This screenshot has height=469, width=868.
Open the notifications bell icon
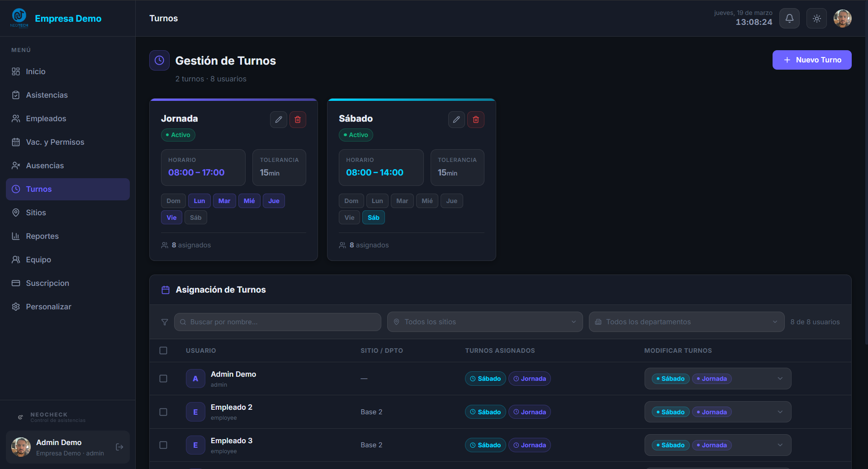click(x=789, y=18)
